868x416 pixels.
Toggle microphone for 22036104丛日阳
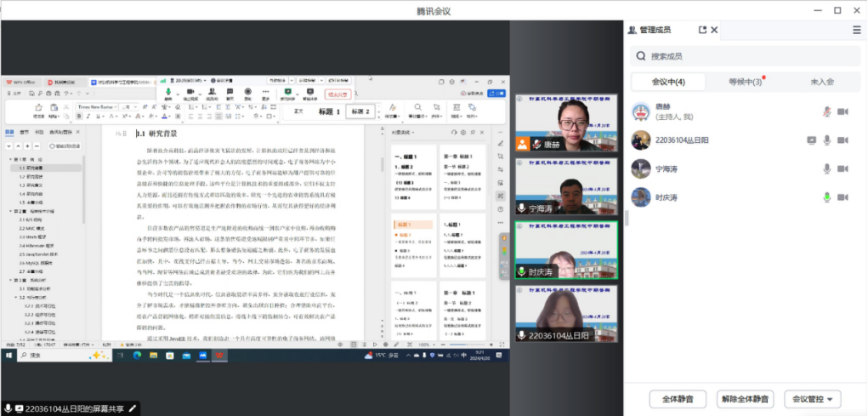tap(825, 140)
